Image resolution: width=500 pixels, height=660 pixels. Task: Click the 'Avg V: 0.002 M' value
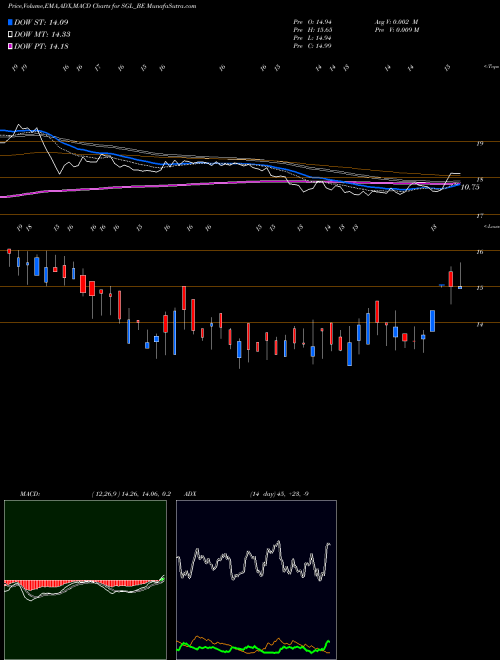pos(396,22)
